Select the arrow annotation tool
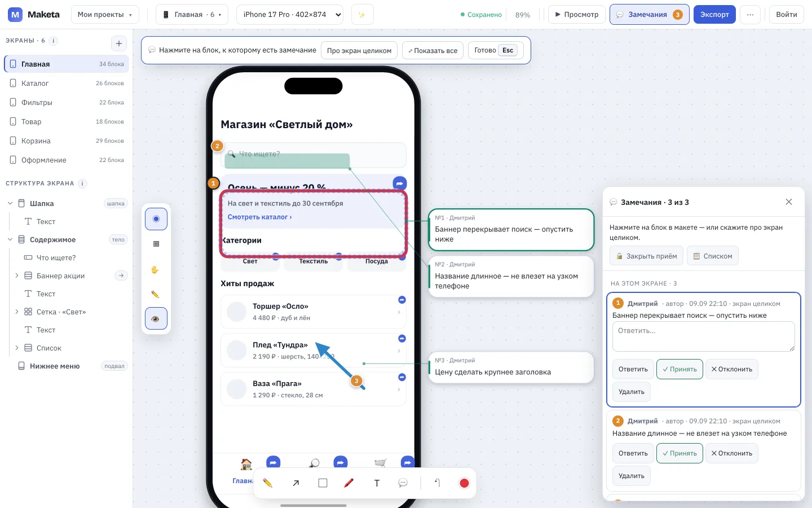This screenshot has height=508, width=812. point(296,483)
